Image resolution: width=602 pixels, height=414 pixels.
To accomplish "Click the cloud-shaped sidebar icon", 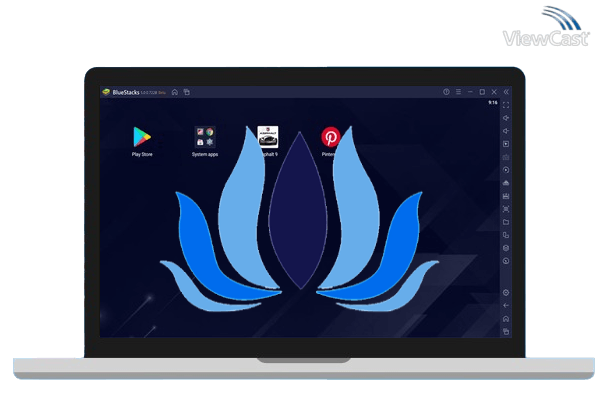I will [x=506, y=183].
